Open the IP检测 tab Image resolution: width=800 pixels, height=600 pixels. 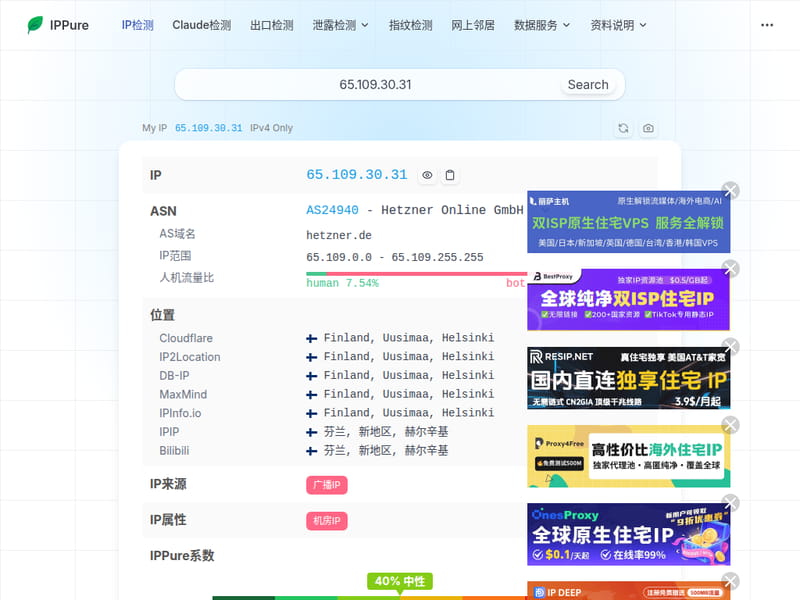click(138, 25)
